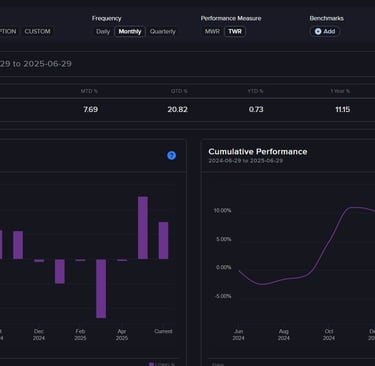The height and width of the screenshot is (366, 375).
Task: Click the Dec 2024 bar
Action: 39,261
